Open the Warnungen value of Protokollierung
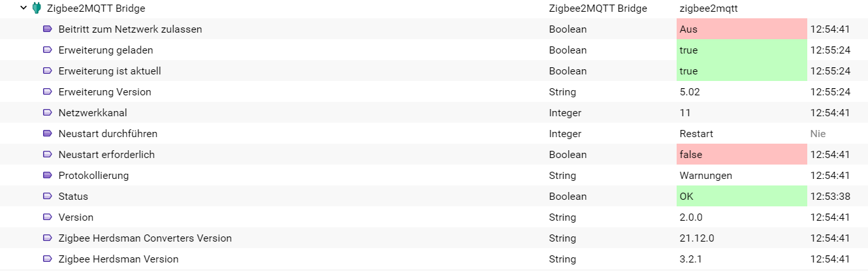 point(706,176)
